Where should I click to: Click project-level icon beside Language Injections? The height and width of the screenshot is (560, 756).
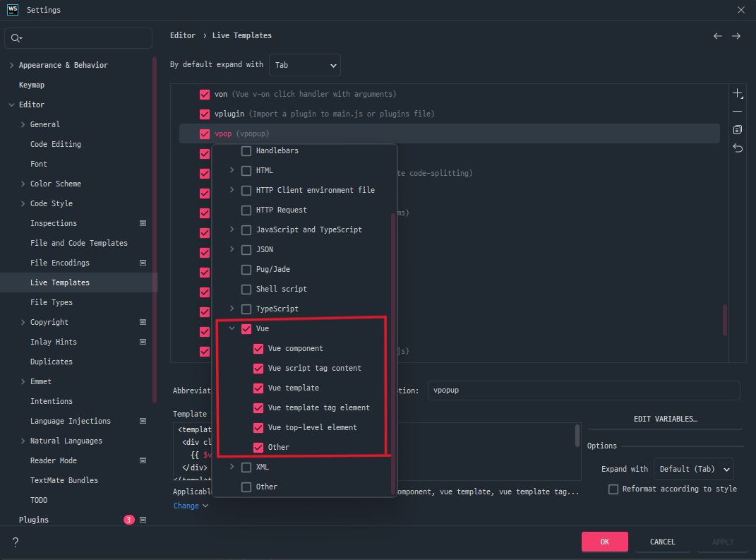(x=143, y=421)
